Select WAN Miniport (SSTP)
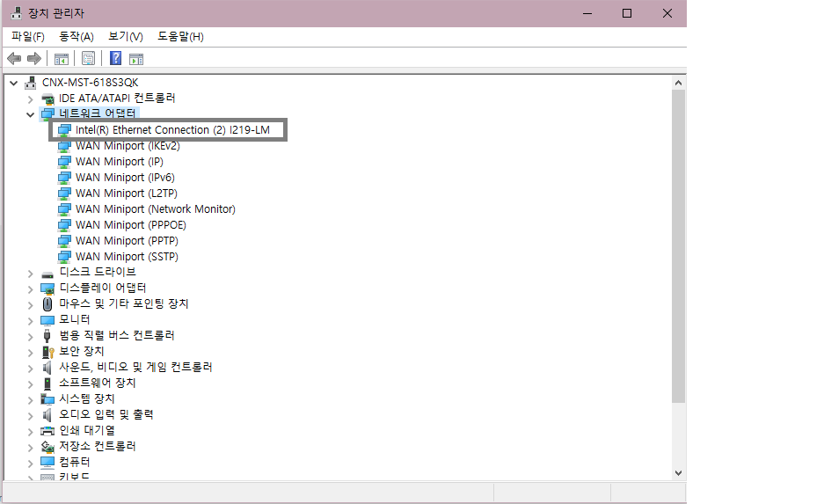This screenshot has height=504, width=824. (128, 256)
